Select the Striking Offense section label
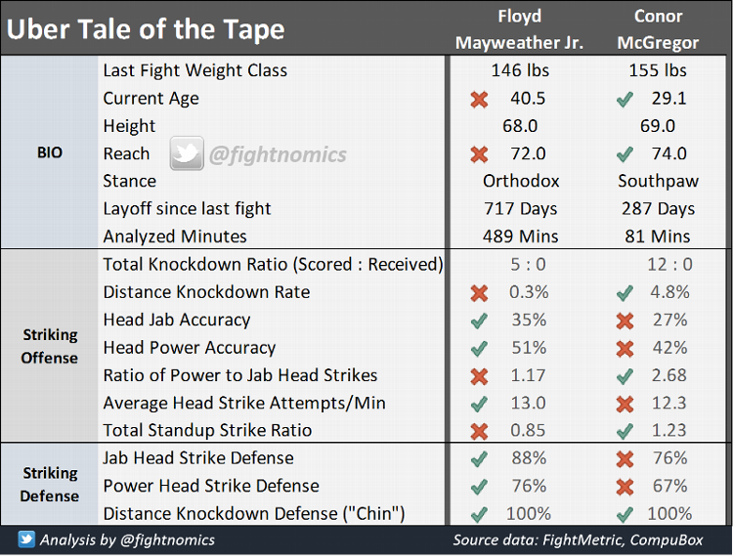This screenshot has height=560, width=733. coord(49,347)
